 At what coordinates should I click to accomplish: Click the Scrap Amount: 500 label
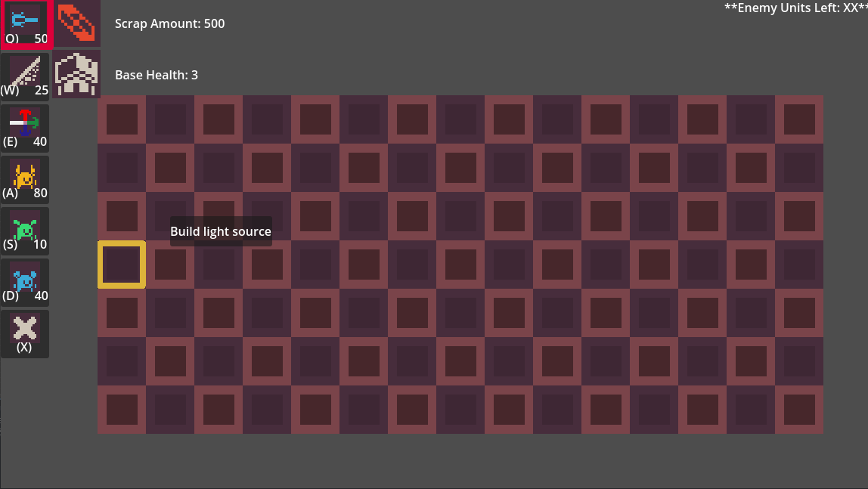[x=169, y=23]
